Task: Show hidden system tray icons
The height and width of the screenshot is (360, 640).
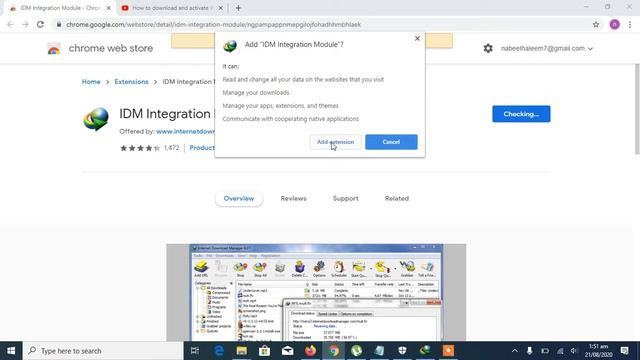Action: point(515,351)
